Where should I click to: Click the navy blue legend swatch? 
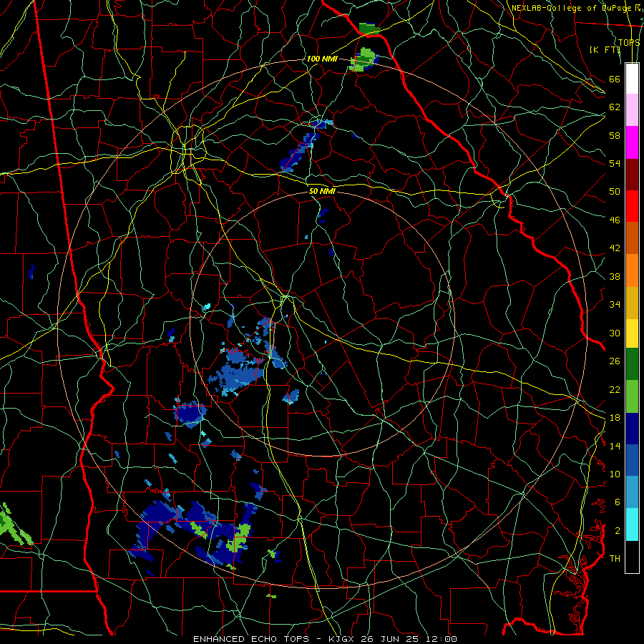632,429
